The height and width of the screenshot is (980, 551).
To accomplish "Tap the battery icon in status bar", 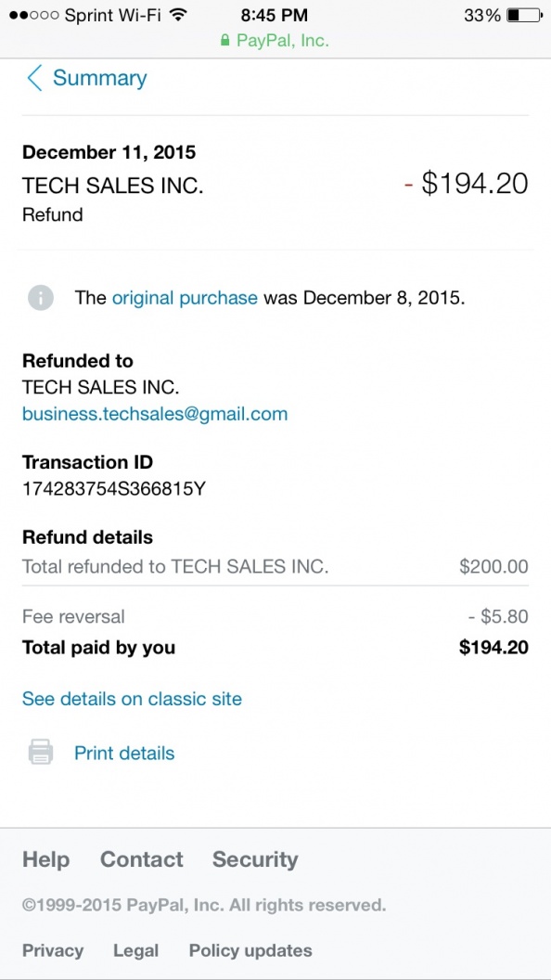I will coord(525,15).
